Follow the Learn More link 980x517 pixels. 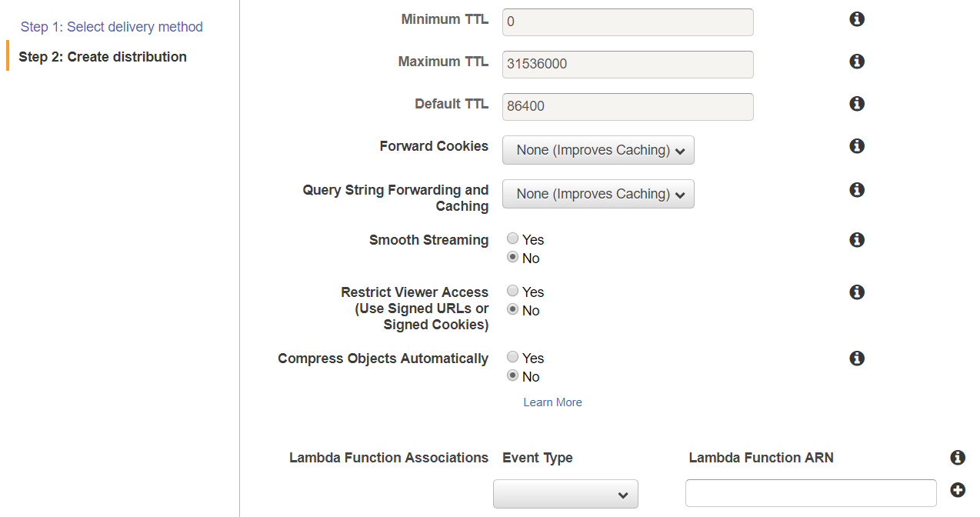pos(552,402)
